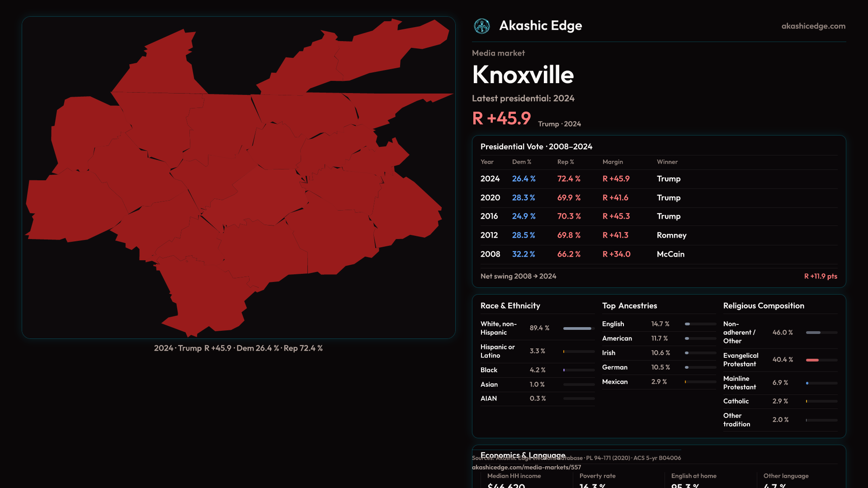
Task: Click the Net swing R +11.9 pts value
Action: tap(820, 276)
